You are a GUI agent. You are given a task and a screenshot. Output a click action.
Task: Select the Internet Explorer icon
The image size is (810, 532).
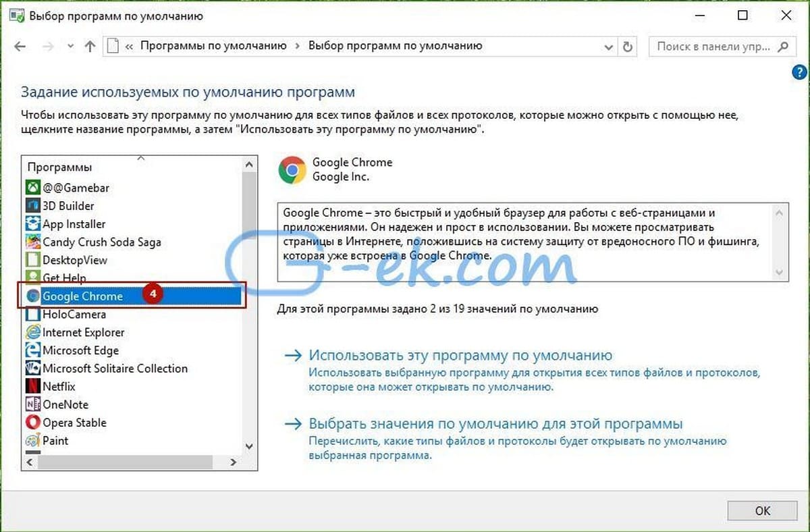(32, 332)
